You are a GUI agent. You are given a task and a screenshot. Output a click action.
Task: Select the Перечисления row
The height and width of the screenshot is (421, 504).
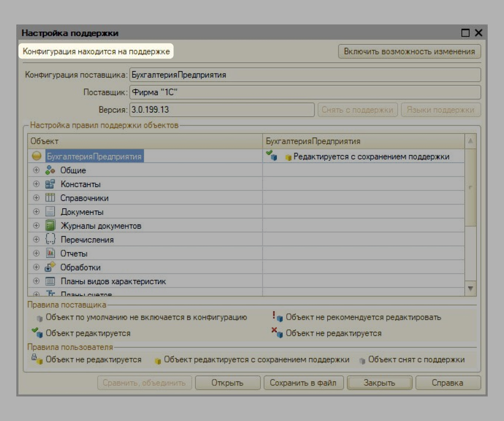click(246, 239)
